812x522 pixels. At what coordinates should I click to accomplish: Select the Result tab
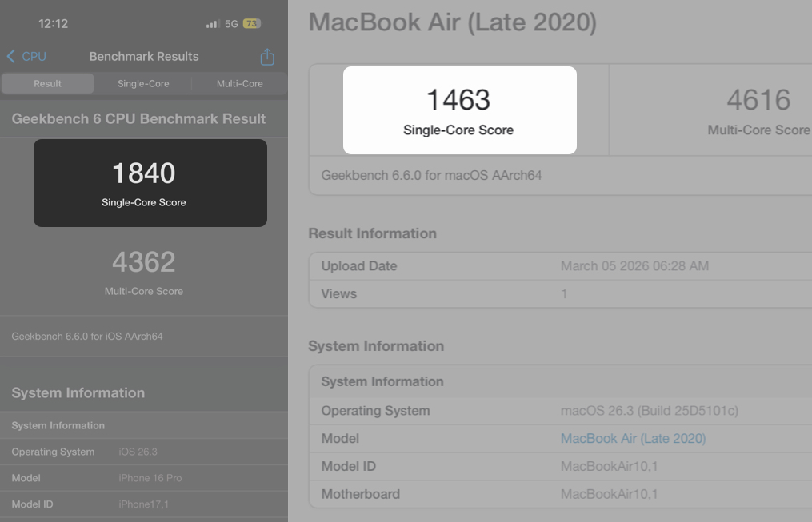click(x=47, y=83)
